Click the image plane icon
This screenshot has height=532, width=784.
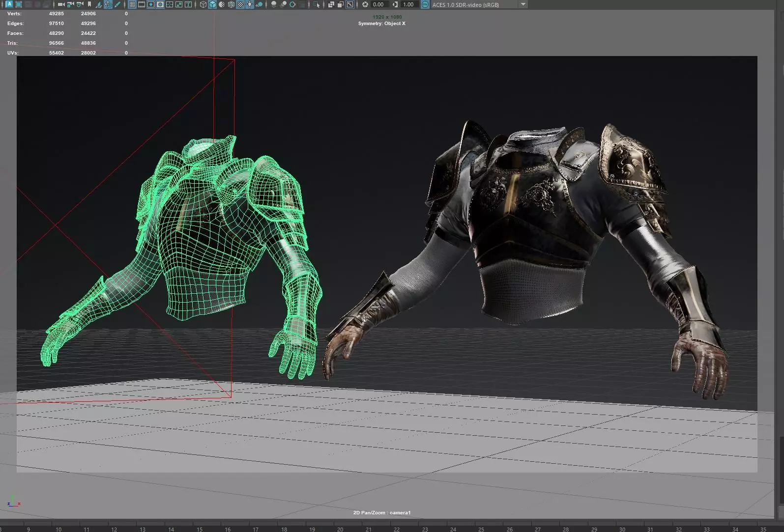[x=99, y=4]
